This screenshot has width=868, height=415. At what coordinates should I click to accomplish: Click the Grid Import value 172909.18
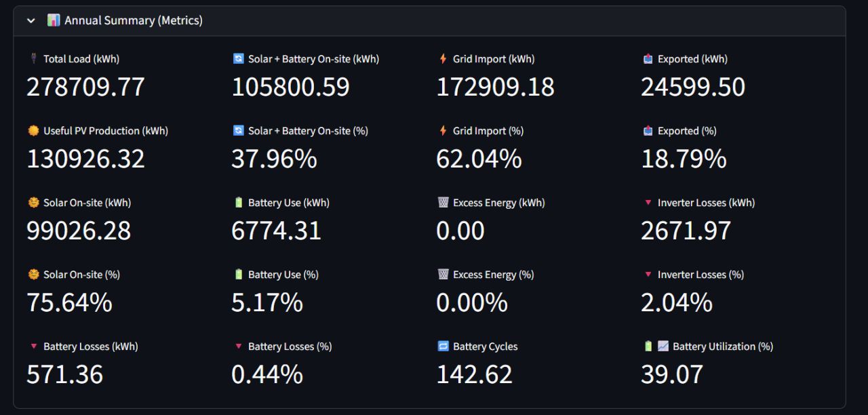click(x=495, y=87)
